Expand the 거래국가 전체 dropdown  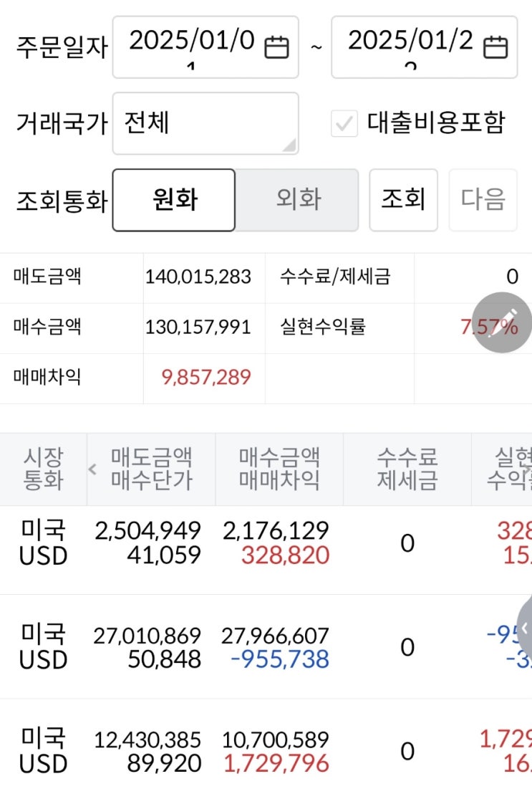point(205,123)
